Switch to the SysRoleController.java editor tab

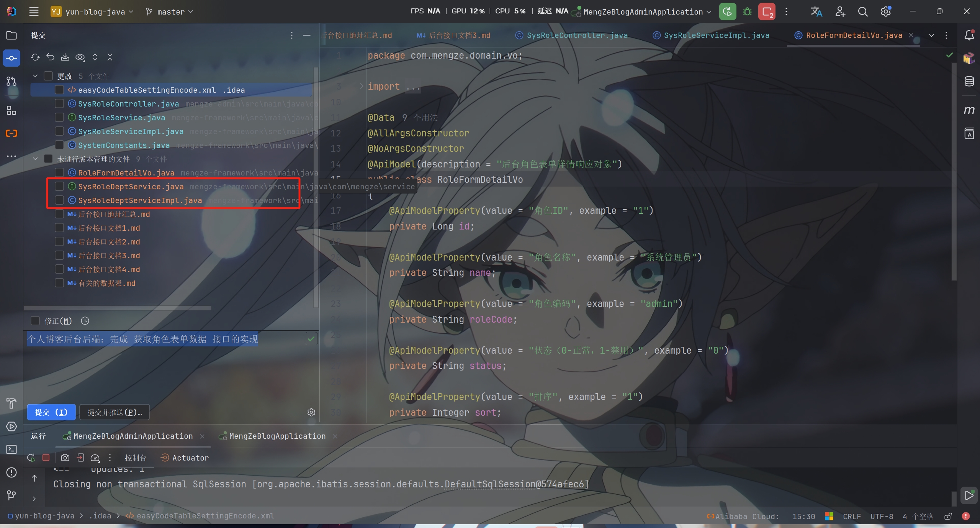[x=572, y=35]
